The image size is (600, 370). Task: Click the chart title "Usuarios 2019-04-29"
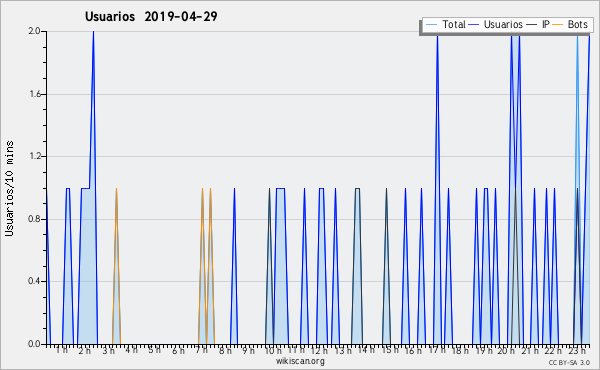coord(151,16)
